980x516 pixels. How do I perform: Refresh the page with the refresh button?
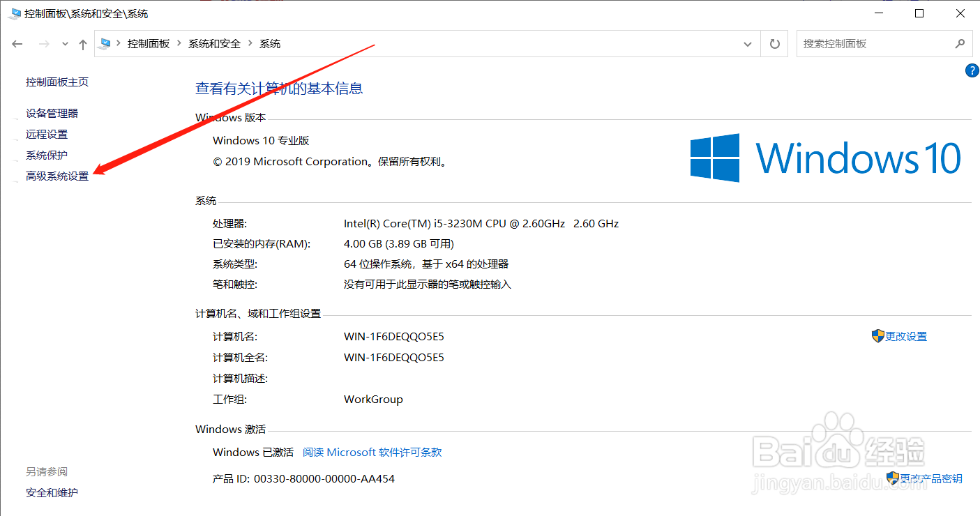pyautogui.click(x=774, y=43)
